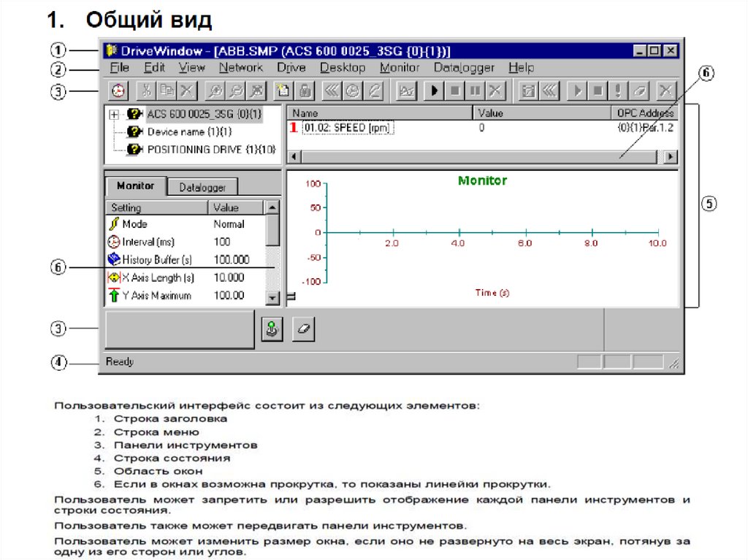Click the settings list down scroll arrow
The width and height of the screenshot is (748, 560).
[272, 298]
